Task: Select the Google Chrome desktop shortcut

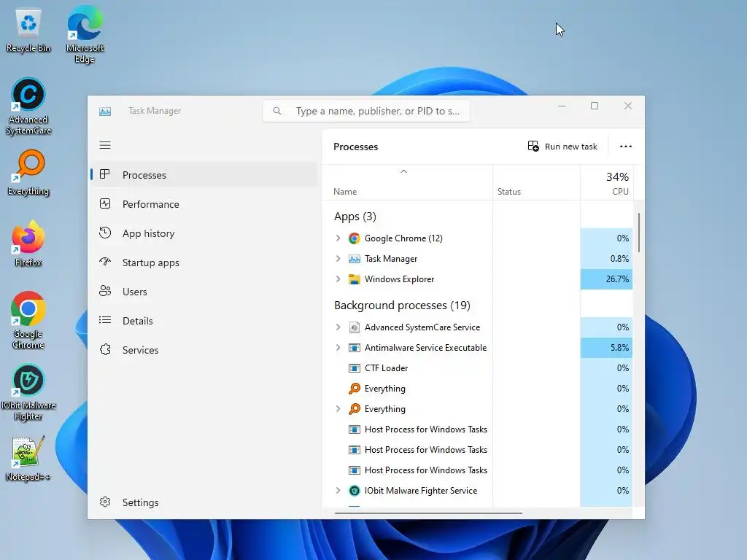Action: (x=28, y=320)
